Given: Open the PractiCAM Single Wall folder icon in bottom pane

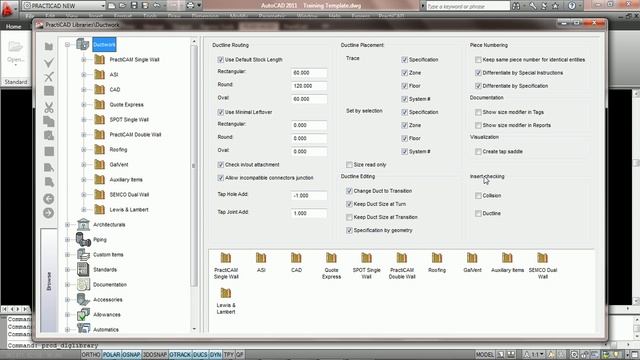Looking at the screenshot, I should click(x=226, y=258).
